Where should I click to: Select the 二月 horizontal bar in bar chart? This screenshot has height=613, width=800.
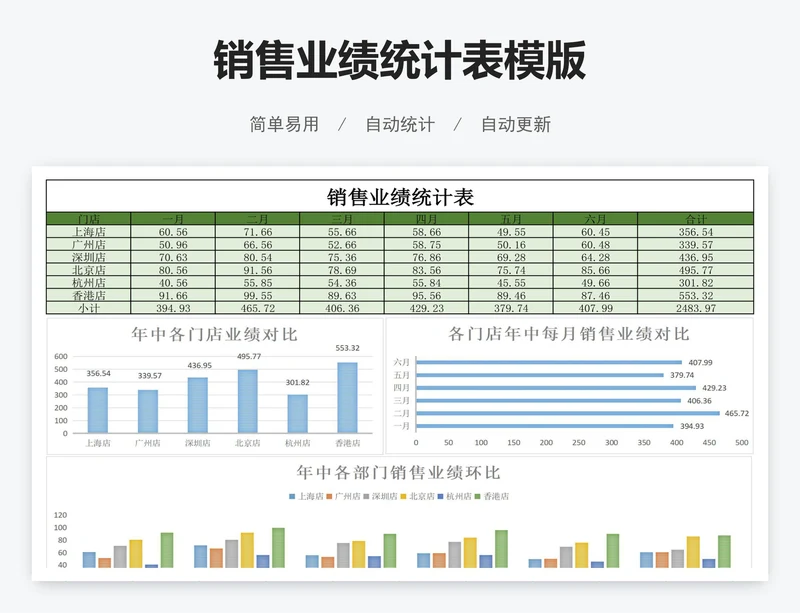tap(568, 413)
